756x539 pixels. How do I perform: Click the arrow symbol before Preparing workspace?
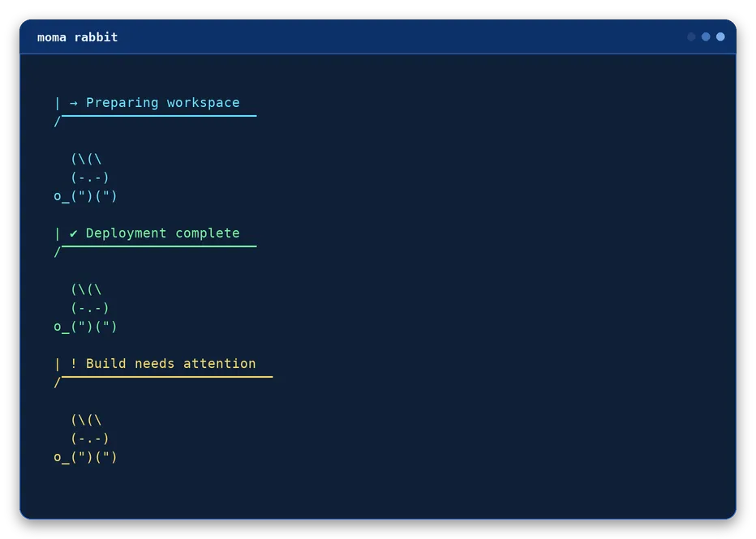point(73,103)
